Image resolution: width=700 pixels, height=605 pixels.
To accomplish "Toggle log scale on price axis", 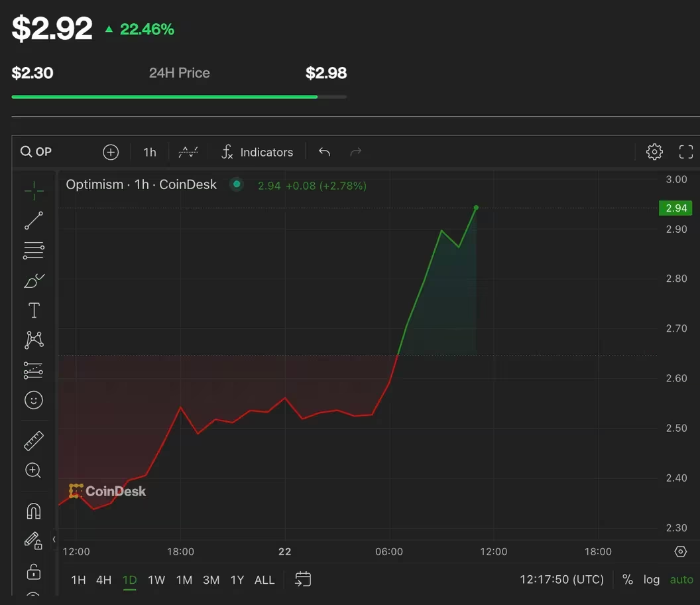I will coord(651,580).
